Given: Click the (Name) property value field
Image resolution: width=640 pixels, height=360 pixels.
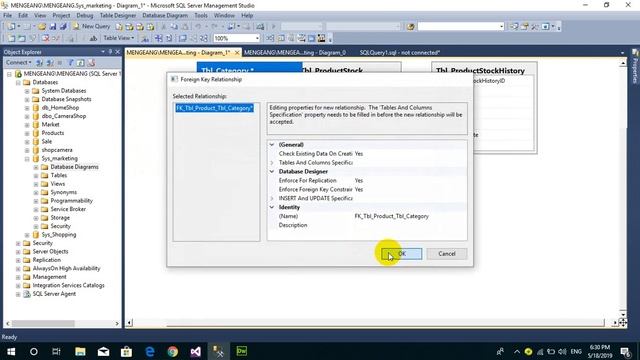Looking at the screenshot, I should [x=409, y=216].
